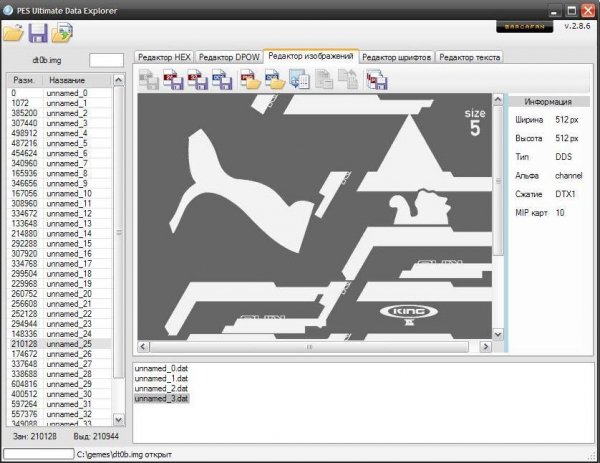The width and height of the screenshot is (600, 463).
Task: Open the Редактор текста tab
Action: [469, 57]
